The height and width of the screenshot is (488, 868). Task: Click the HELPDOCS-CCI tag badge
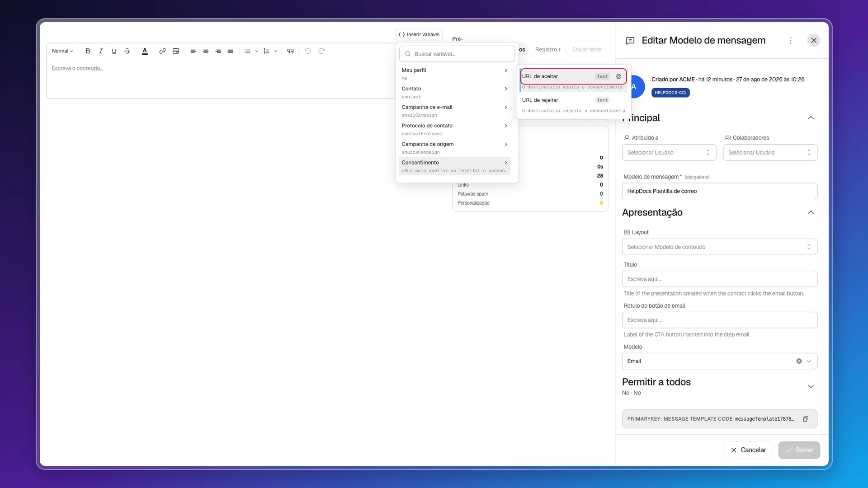(670, 93)
